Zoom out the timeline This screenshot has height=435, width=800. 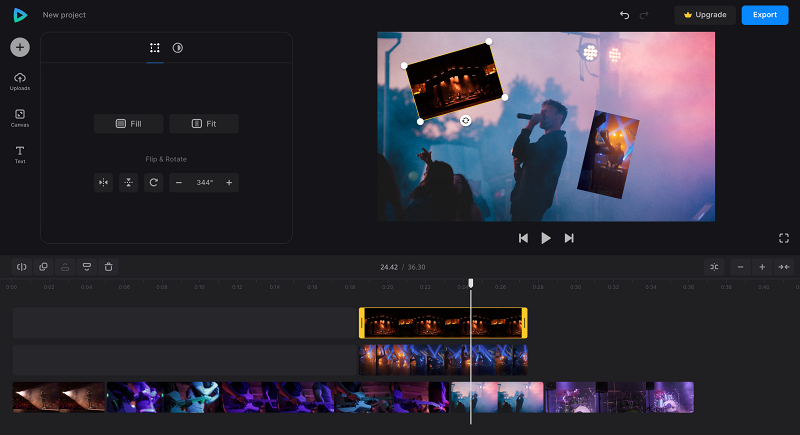[x=740, y=267]
